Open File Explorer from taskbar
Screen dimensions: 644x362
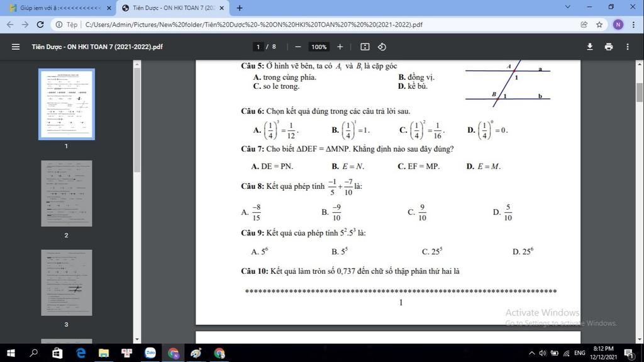pos(104,353)
